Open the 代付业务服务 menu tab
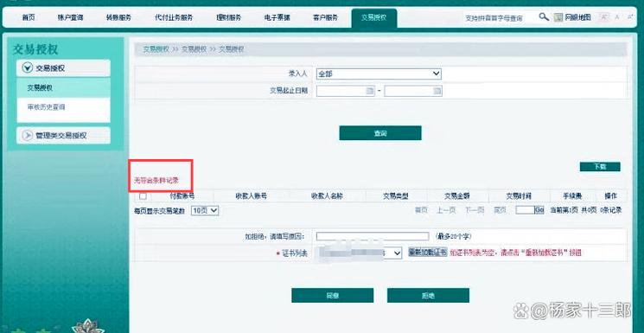644x333 pixels. tap(174, 17)
